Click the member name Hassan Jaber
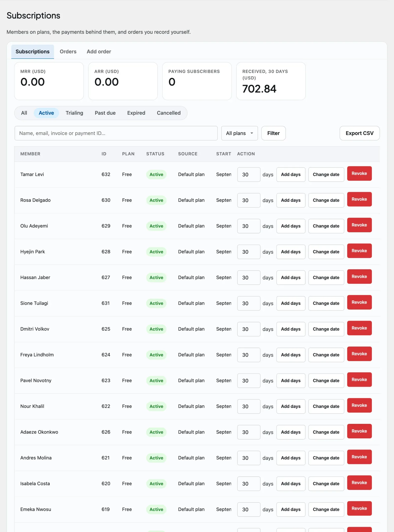 [x=35, y=278]
